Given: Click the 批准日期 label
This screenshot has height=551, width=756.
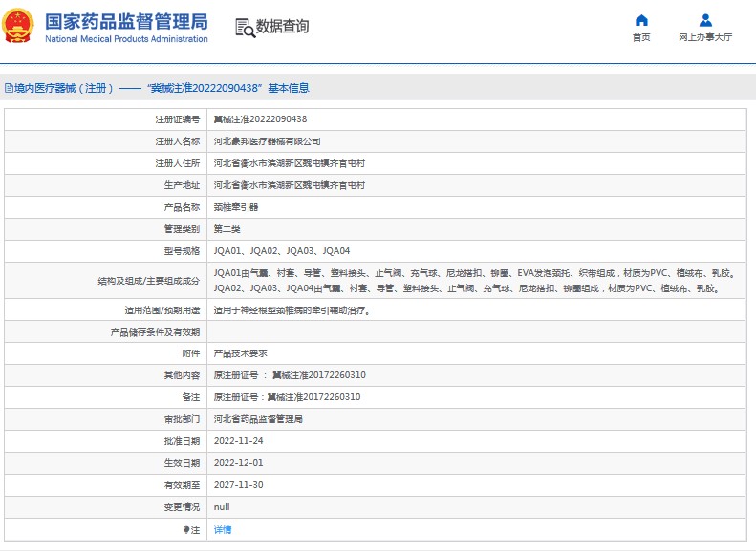Looking at the screenshot, I should click(182, 441).
